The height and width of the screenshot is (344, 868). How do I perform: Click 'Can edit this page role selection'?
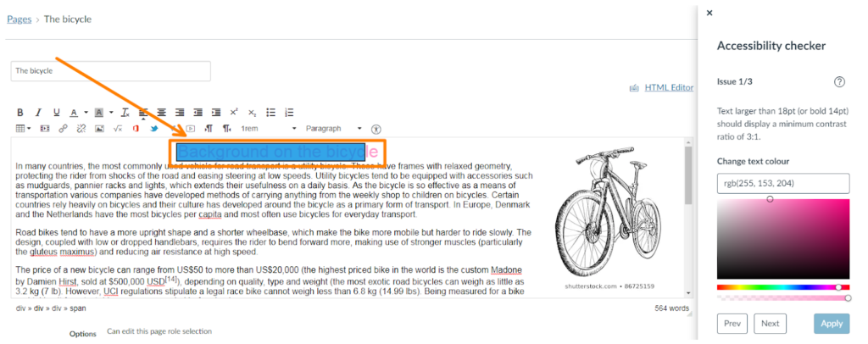159,331
